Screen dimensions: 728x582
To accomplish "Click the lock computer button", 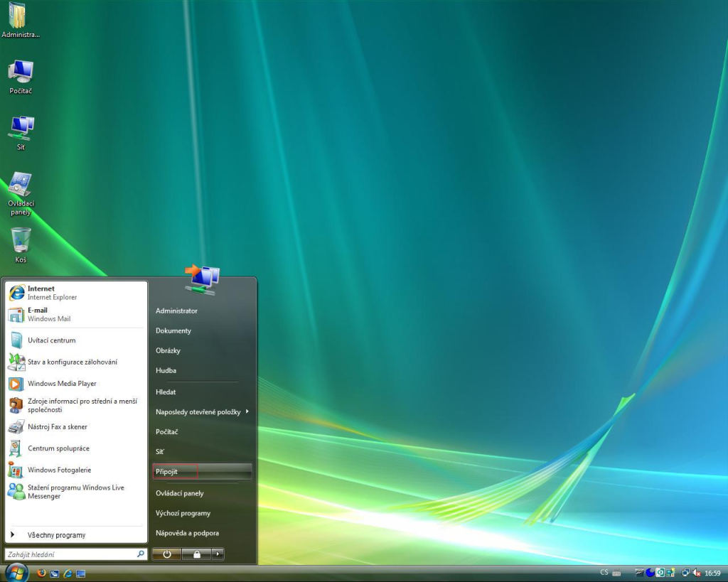I will pyautogui.click(x=196, y=554).
